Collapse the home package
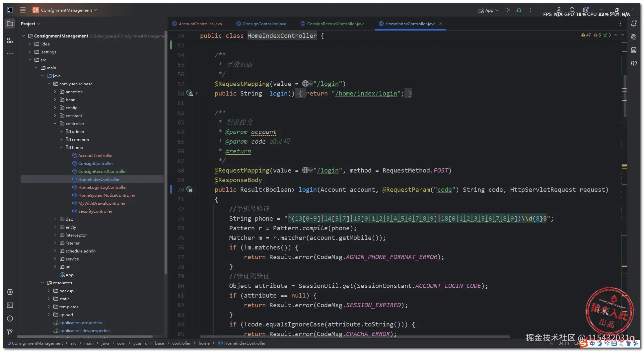This screenshot has height=352, width=644. tap(61, 147)
